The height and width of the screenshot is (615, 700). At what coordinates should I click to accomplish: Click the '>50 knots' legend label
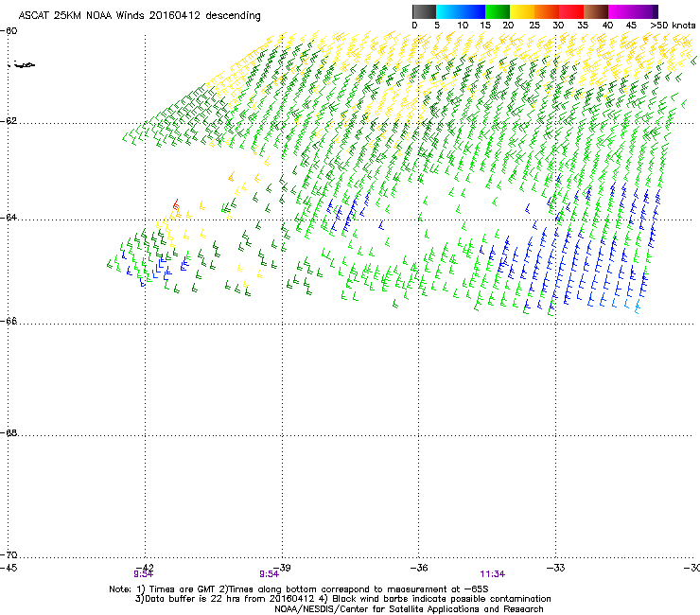tap(673, 26)
